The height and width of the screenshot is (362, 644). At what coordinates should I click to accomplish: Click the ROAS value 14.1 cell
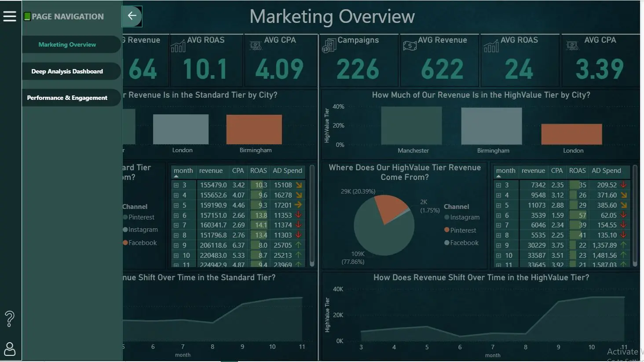coord(259,225)
